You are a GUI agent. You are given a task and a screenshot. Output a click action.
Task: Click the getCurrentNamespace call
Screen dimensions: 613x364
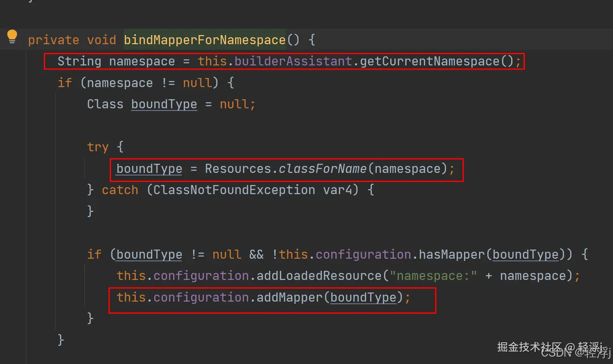pos(430,62)
